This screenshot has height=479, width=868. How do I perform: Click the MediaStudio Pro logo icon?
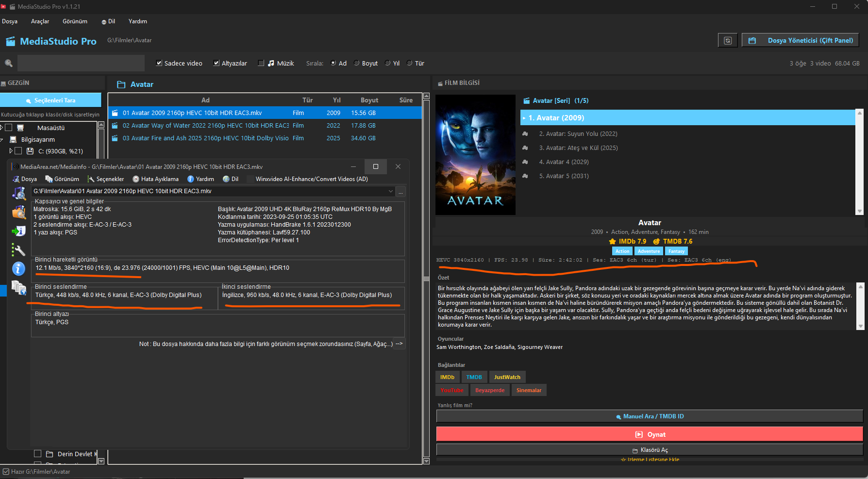(10, 41)
